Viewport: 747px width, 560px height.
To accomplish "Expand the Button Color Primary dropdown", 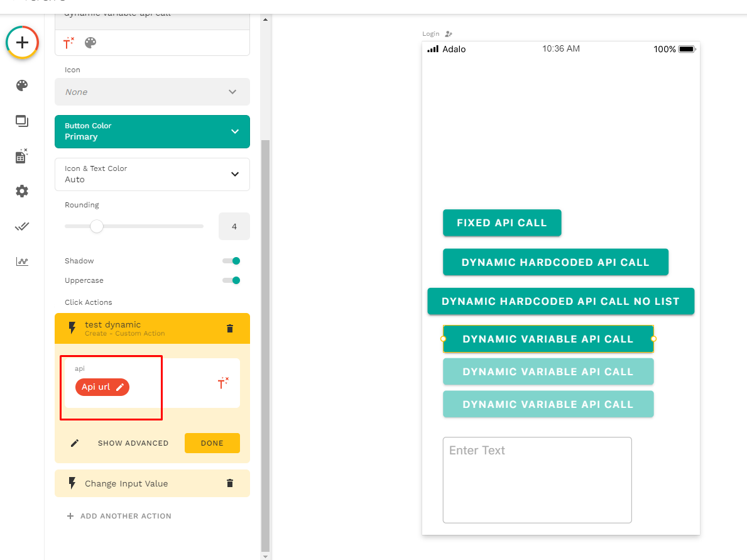I will (153, 131).
